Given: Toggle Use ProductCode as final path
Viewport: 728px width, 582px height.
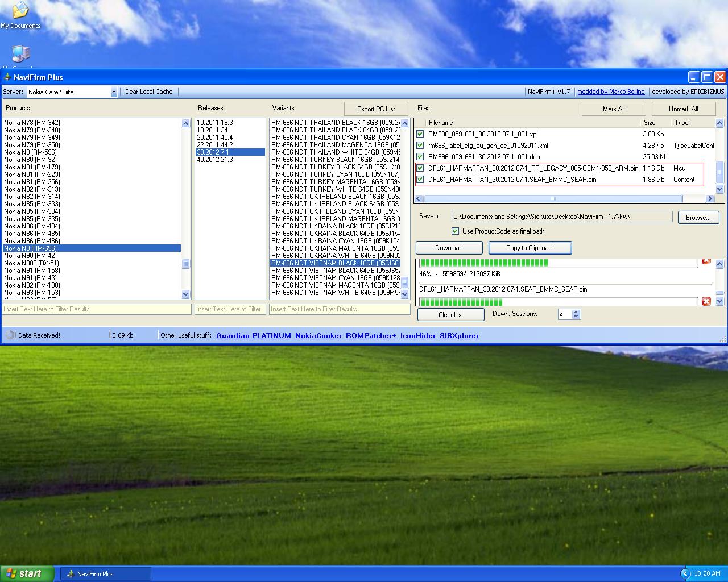Looking at the screenshot, I should tap(455, 231).
